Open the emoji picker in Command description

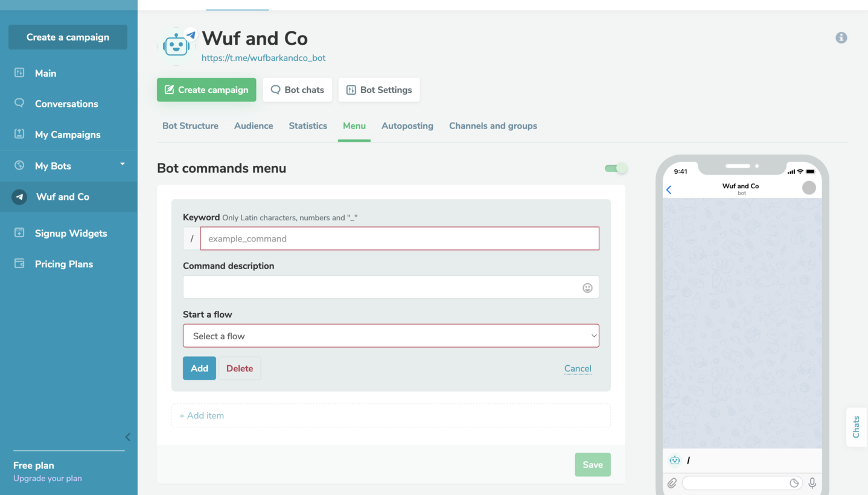587,288
